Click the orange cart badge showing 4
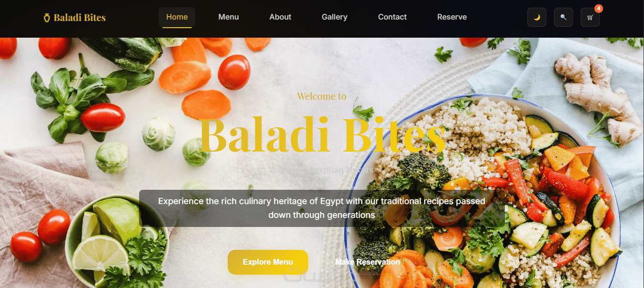This screenshot has height=288, width=644. (x=599, y=9)
